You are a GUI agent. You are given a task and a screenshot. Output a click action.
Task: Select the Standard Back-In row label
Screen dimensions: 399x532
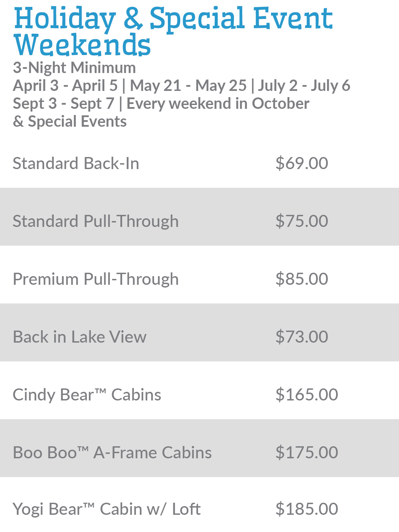pos(76,163)
